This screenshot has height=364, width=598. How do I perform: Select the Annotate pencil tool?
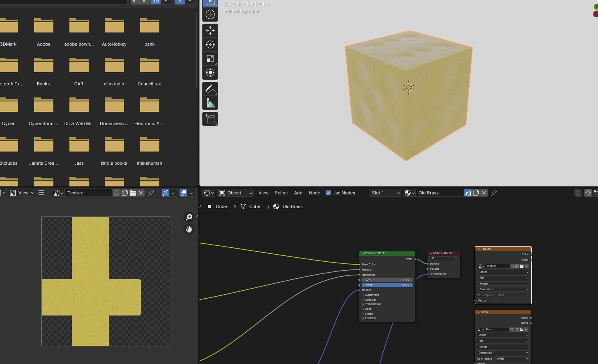210,89
